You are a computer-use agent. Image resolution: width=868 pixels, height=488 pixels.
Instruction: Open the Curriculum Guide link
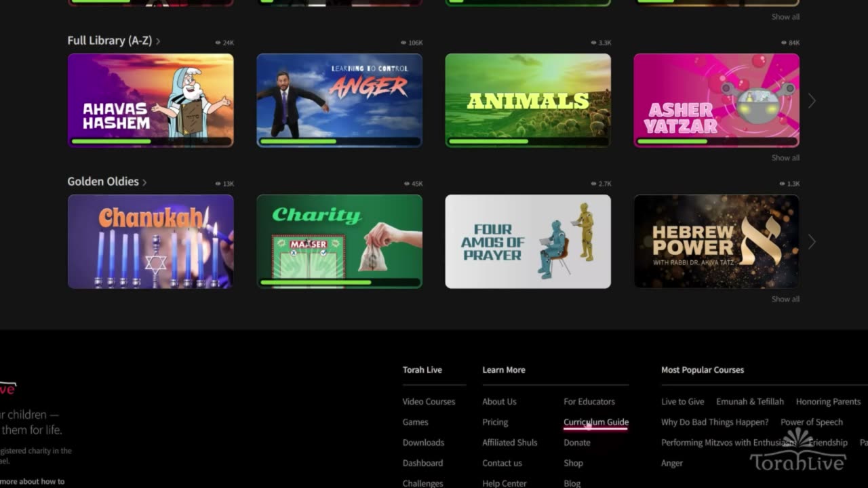pyautogui.click(x=596, y=422)
